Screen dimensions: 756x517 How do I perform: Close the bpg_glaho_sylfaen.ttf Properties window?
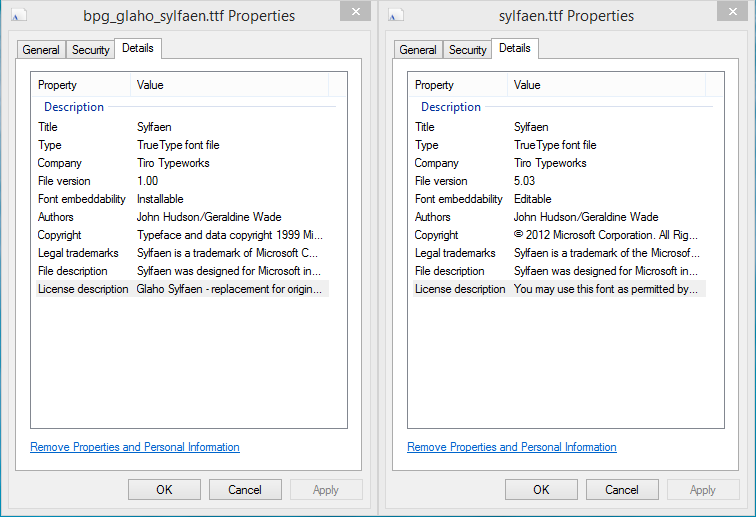coord(355,12)
